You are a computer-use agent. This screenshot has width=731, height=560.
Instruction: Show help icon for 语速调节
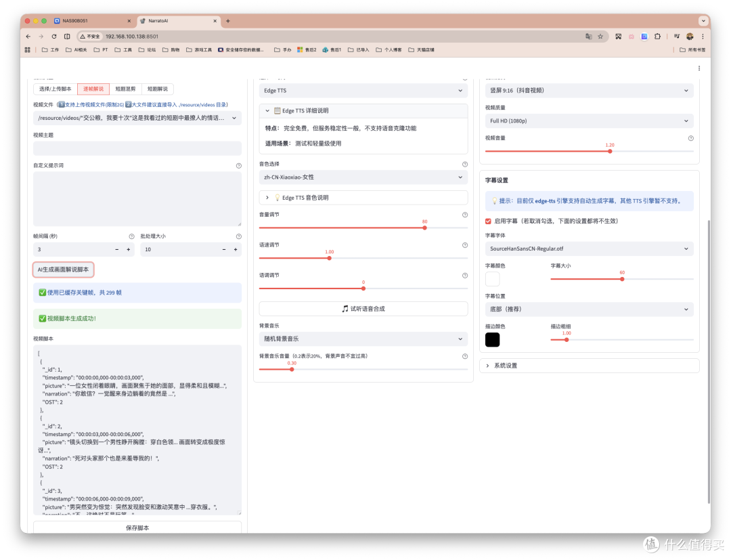(x=465, y=245)
